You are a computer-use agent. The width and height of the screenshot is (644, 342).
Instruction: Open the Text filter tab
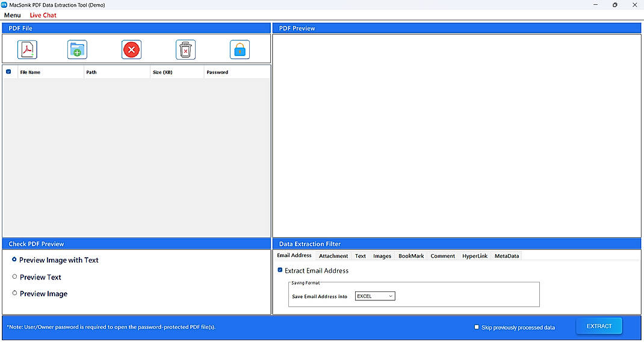pos(360,256)
